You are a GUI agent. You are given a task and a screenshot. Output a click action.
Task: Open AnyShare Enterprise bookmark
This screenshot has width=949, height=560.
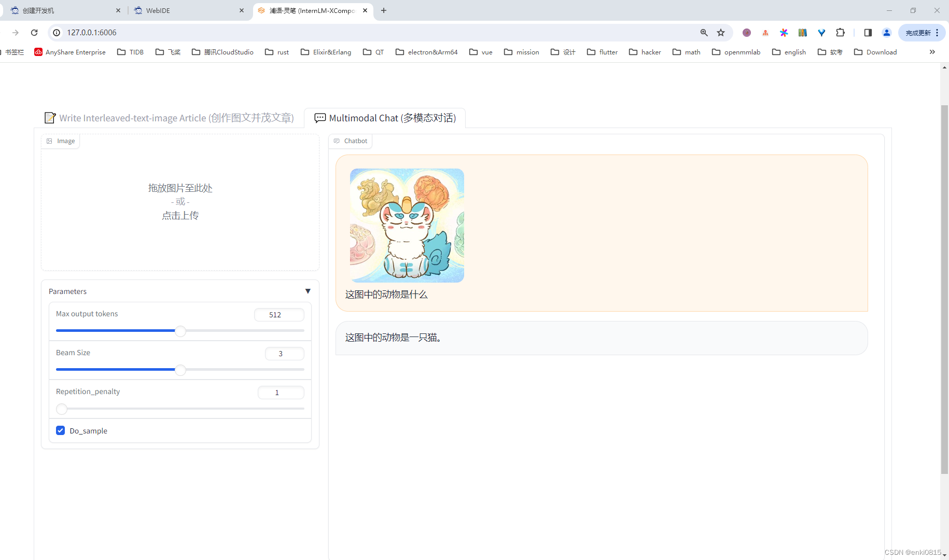(70, 52)
